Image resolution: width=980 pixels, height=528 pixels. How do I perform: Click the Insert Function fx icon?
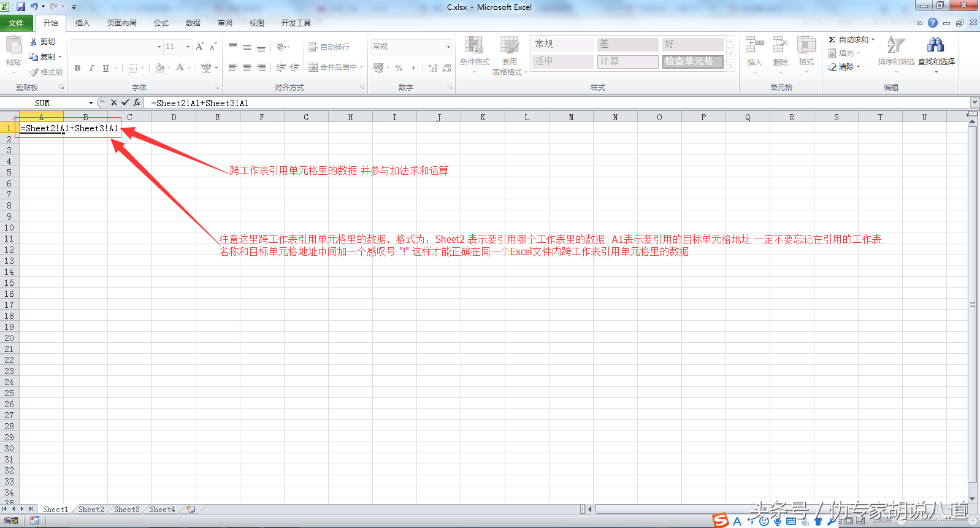[x=137, y=102]
